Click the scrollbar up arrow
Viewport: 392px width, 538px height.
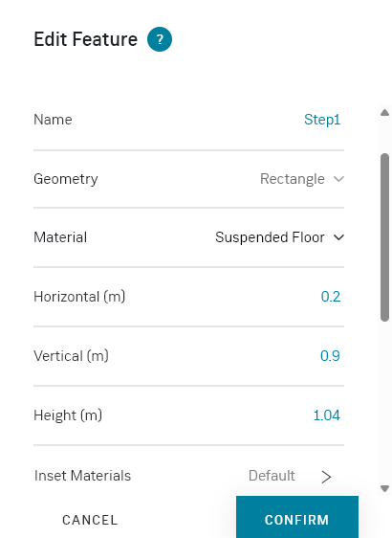tap(384, 113)
